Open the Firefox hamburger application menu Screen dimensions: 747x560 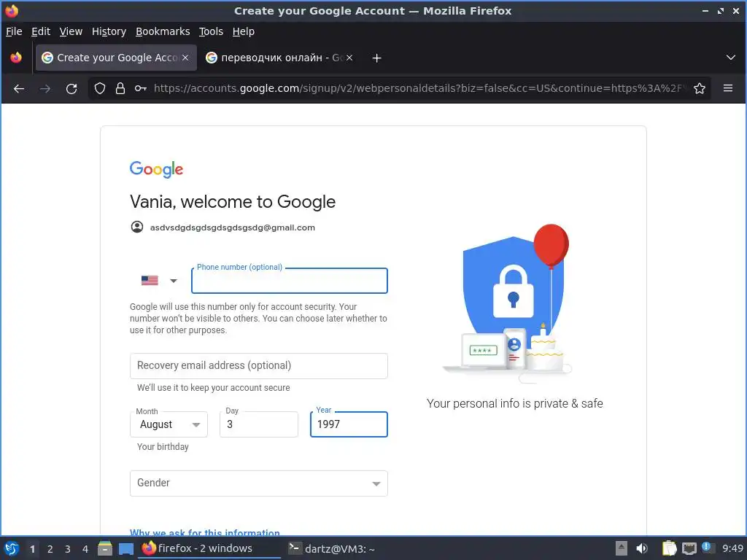click(x=727, y=88)
